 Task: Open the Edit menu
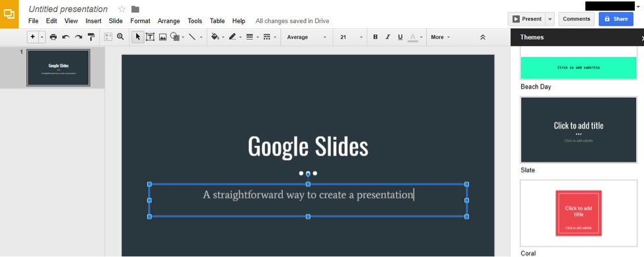click(x=52, y=20)
